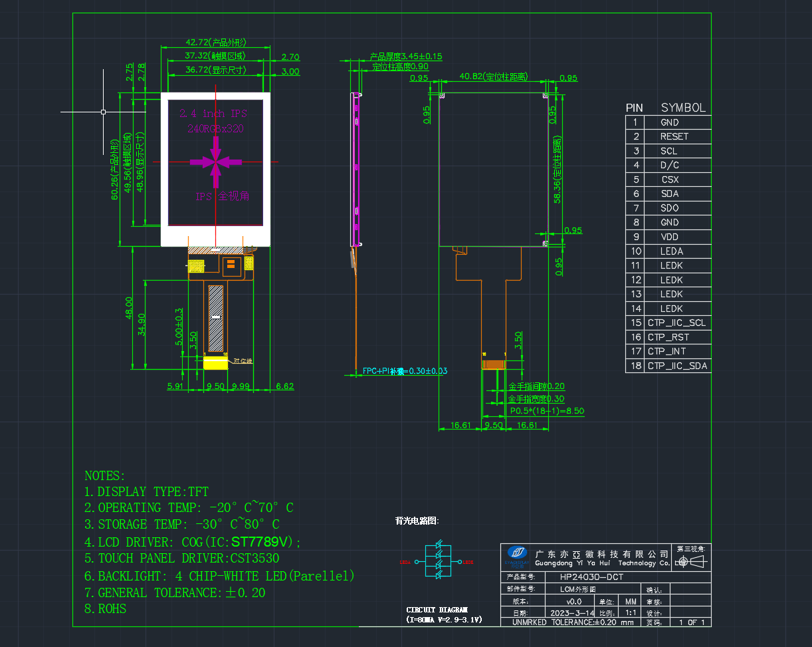Click the yellow FPC connector pad at the bottom
This screenshot has width=812, height=647.
(215, 362)
